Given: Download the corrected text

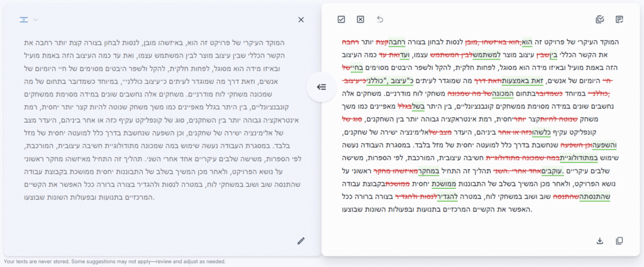Looking at the screenshot, I should (599, 241).
